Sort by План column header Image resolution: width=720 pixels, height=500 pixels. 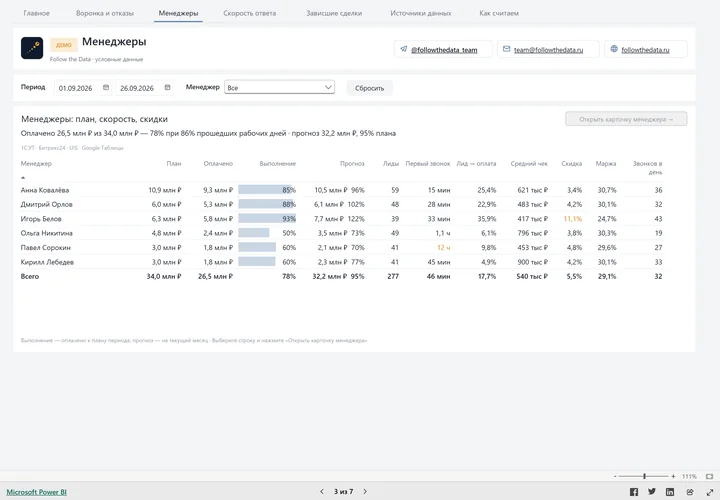(174, 163)
